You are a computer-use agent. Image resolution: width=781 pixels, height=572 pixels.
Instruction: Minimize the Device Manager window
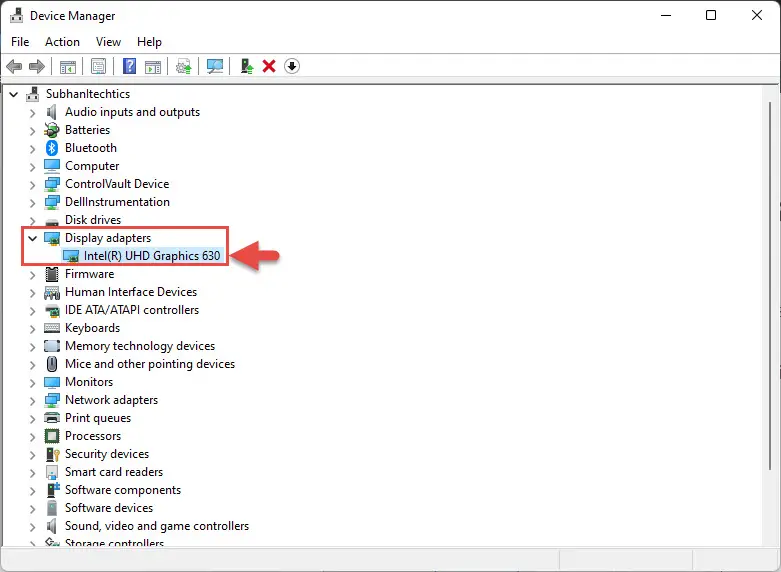coord(666,15)
